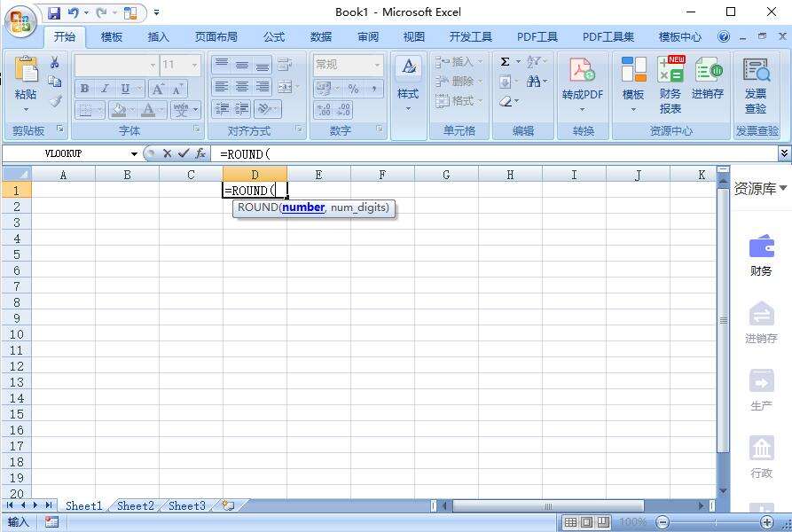
Task: Click the zoom in plus button
Action: tap(767, 522)
